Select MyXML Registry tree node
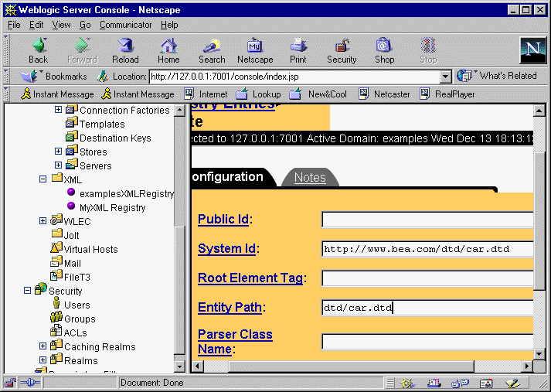This screenshot has width=551, height=392. coord(113,207)
